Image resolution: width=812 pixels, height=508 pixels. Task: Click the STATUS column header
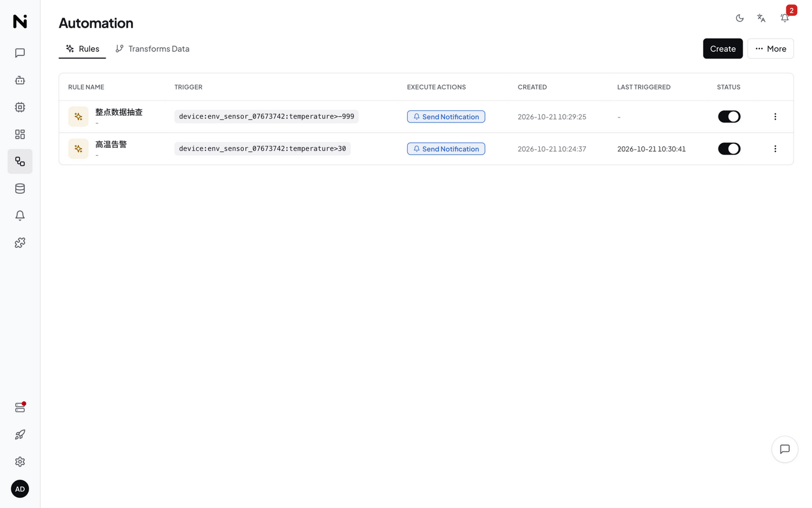click(729, 87)
